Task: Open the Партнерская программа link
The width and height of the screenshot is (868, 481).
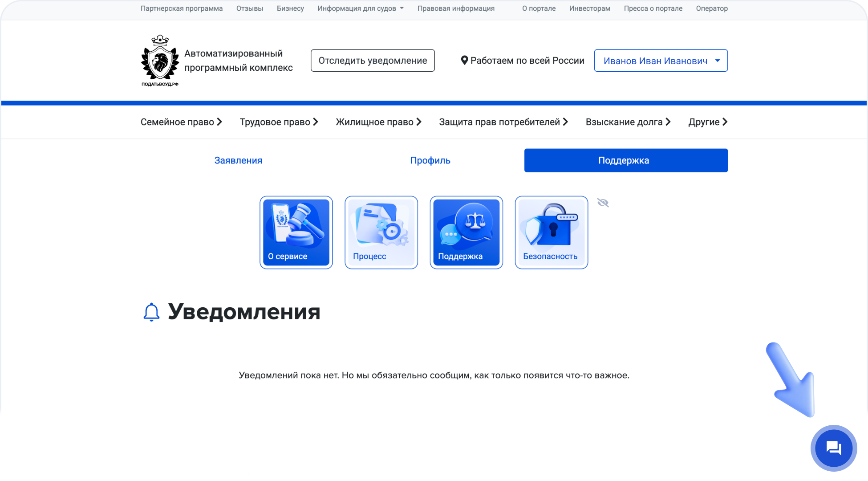Action: pyautogui.click(x=182, y=8)
